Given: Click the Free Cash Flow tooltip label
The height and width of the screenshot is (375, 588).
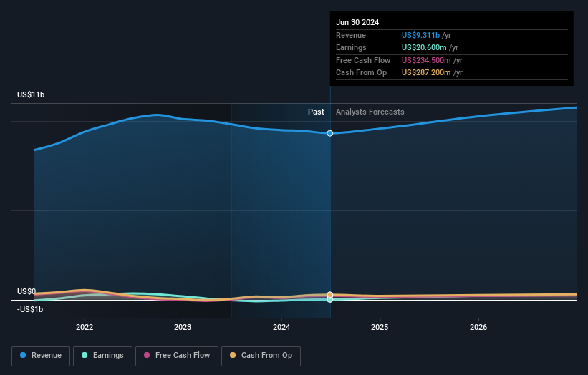Looking at the screenshot, I should pyautogui.click(x=363, y=60).
